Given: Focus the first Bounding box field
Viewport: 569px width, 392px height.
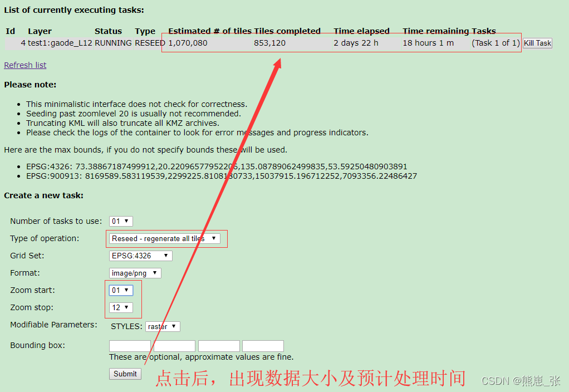Looking at the screenshot, I should (x=130, y=346).
